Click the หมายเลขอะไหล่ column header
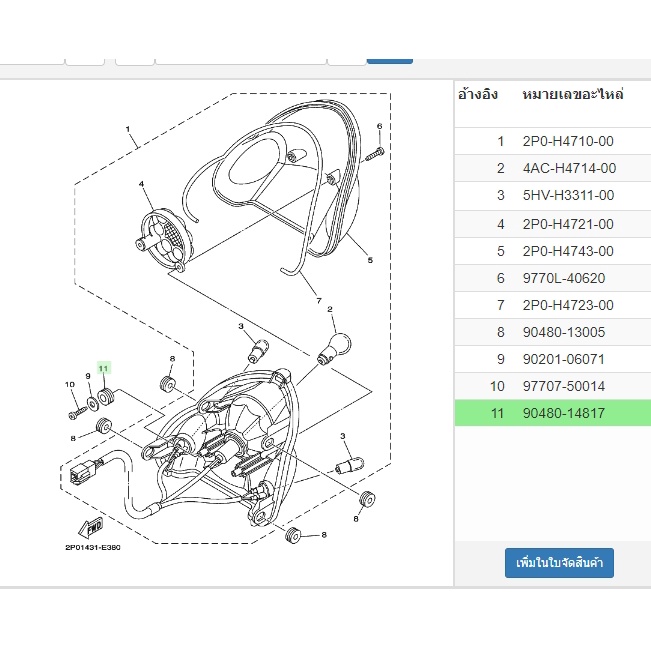 click(573, 95)
